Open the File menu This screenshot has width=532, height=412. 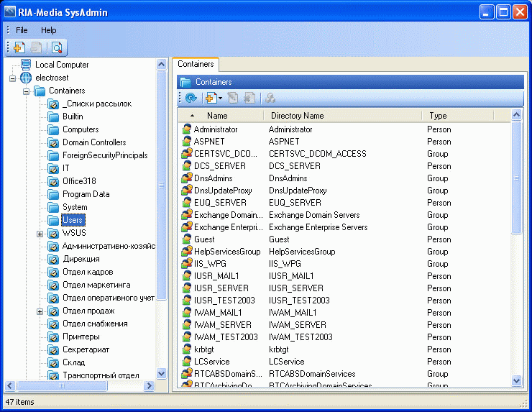coord(22,30)
